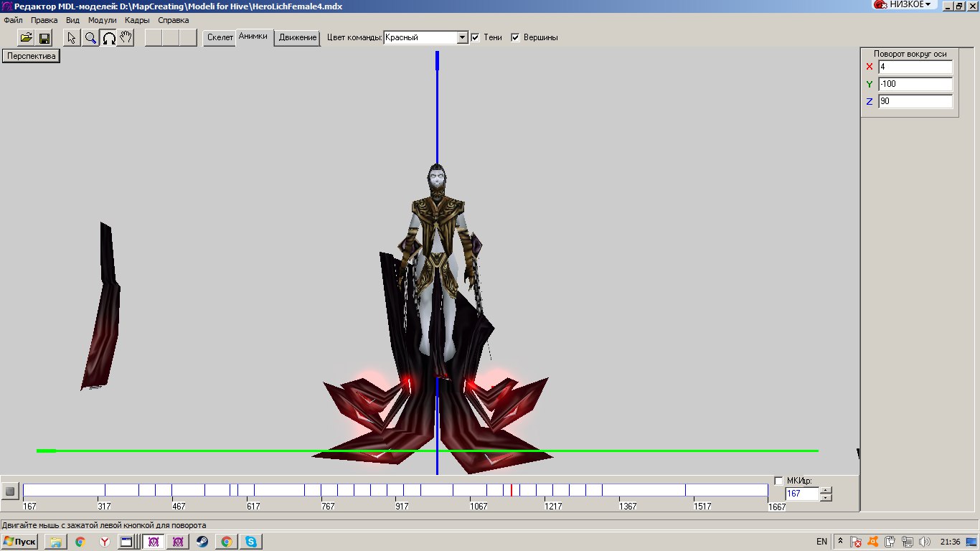Click the EN language indicator

pos(821,542)
